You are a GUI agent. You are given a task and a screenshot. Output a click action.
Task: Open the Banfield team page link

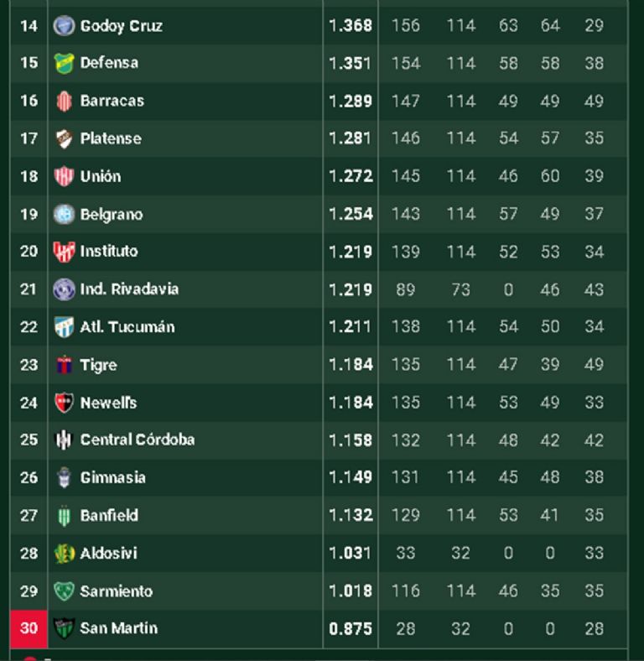click(109, 515)
